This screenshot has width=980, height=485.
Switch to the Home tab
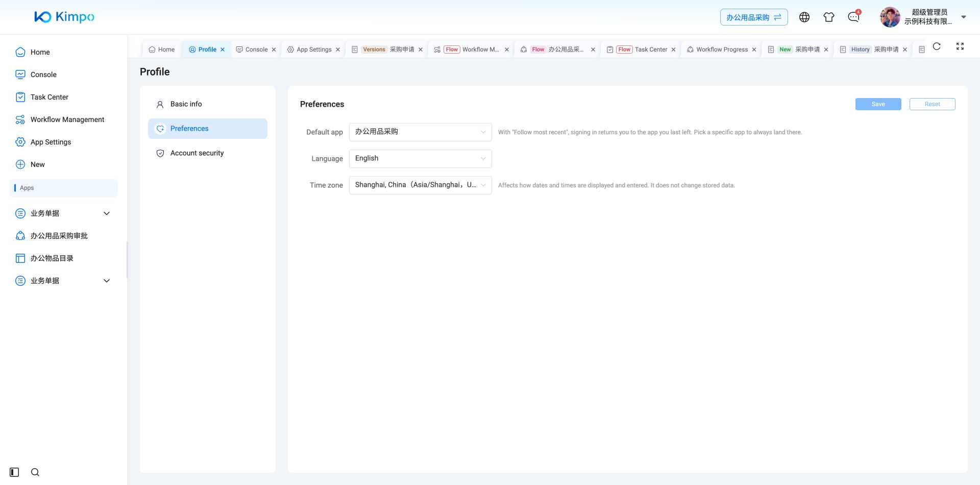(x=162, y=50)
